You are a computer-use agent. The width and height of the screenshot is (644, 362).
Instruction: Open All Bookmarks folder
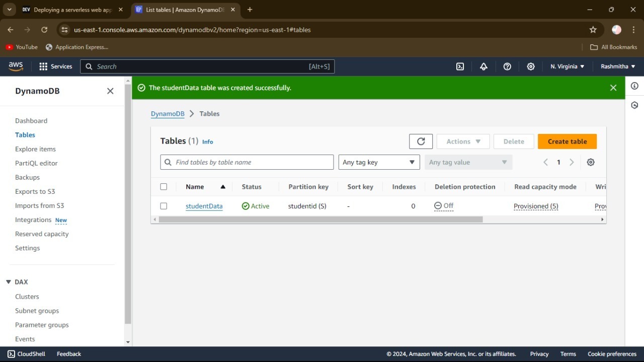coord(613,47)
